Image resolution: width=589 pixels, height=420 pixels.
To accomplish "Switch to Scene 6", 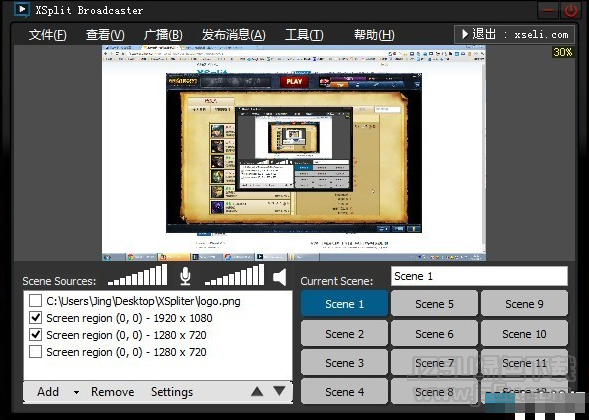I will 434,334.
